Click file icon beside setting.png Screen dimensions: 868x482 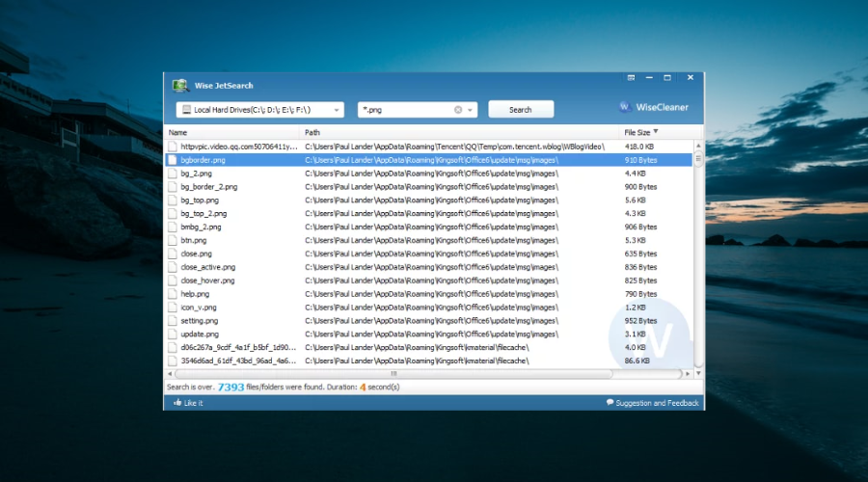click(x=173, y=321)
